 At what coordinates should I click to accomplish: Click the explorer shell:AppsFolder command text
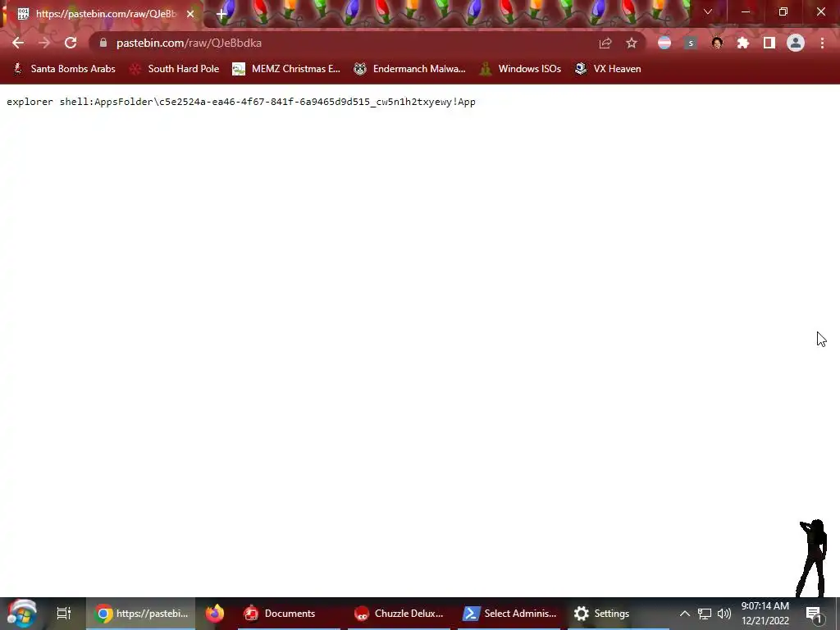pyautogui.click(x=241, y=102)
